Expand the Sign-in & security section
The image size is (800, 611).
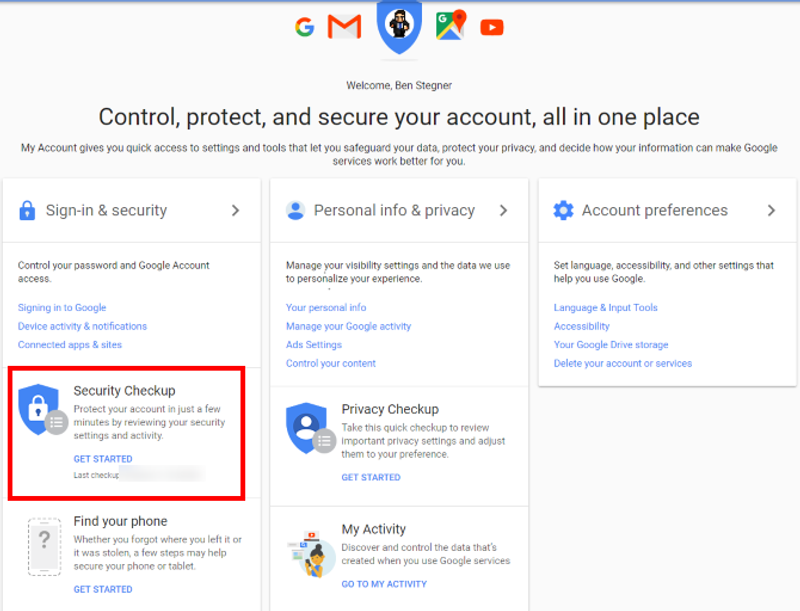237,211
